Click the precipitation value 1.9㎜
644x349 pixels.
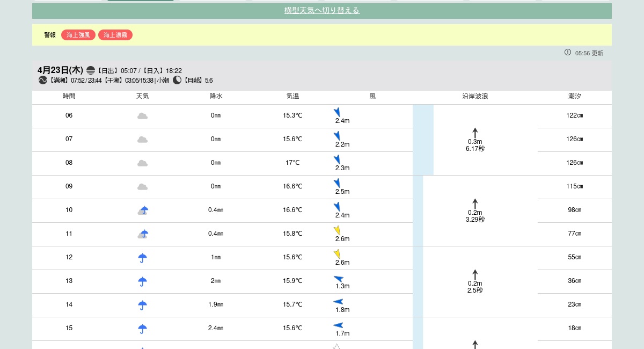point(216,304)
